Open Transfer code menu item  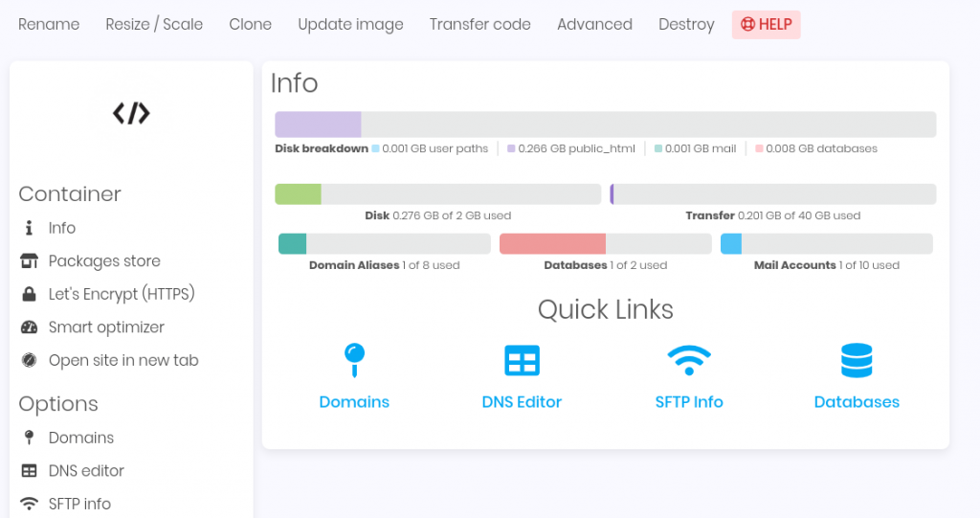[x=480, y=24]
